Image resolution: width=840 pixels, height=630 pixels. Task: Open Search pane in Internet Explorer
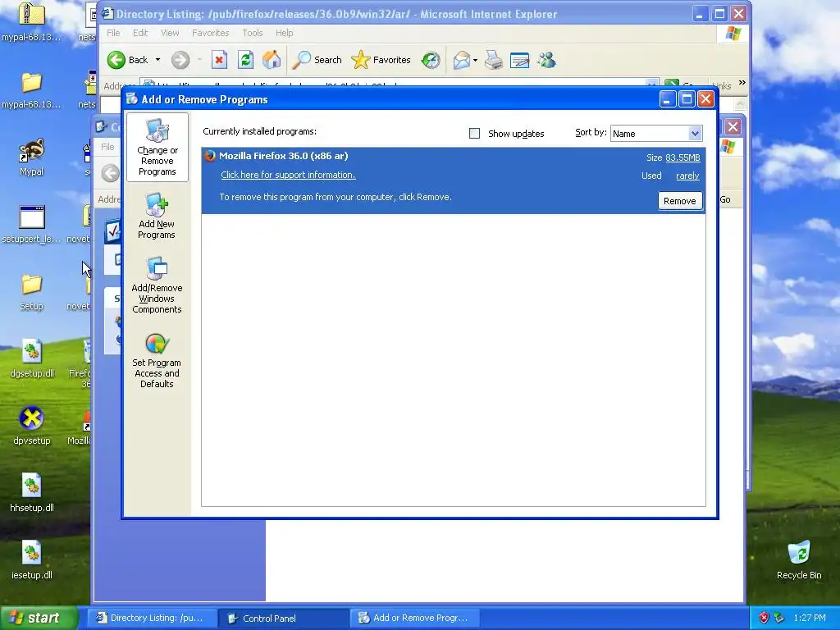(317, 60)
